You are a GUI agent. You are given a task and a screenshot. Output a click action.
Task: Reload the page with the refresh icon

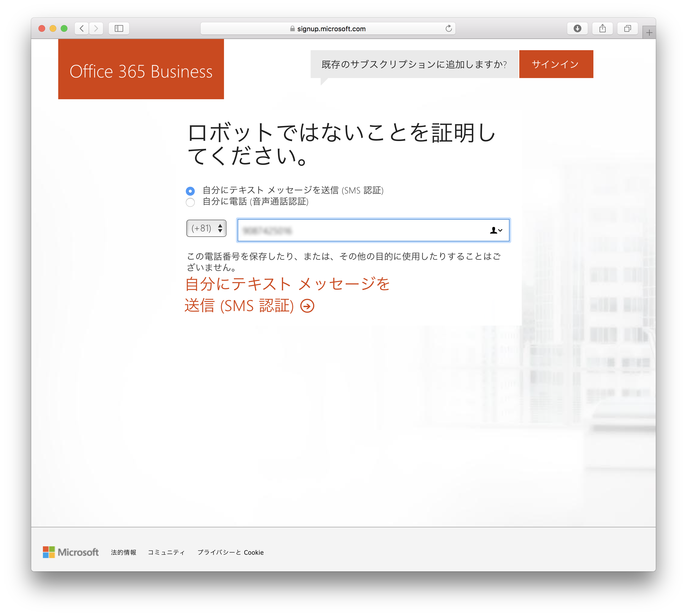[449, 28]
